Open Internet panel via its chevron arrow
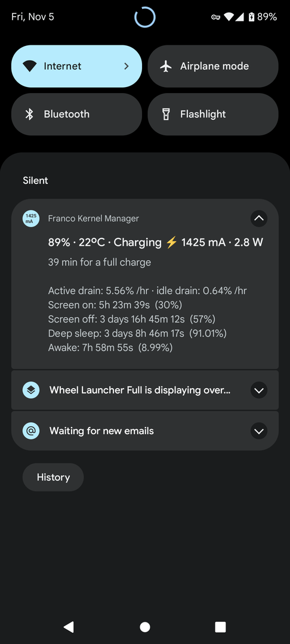290x644 pixels. point(127,66)
